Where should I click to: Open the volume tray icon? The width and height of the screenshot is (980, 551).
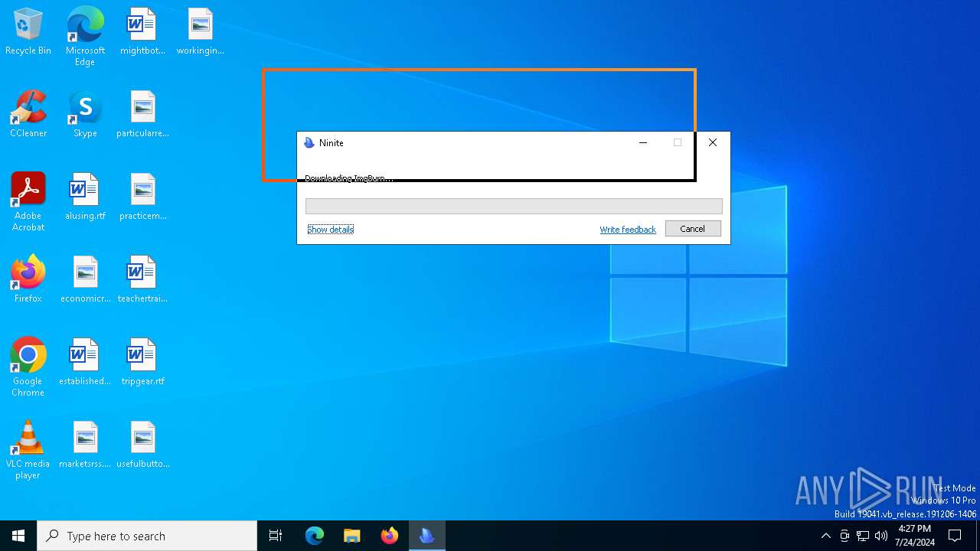[881, 536]
